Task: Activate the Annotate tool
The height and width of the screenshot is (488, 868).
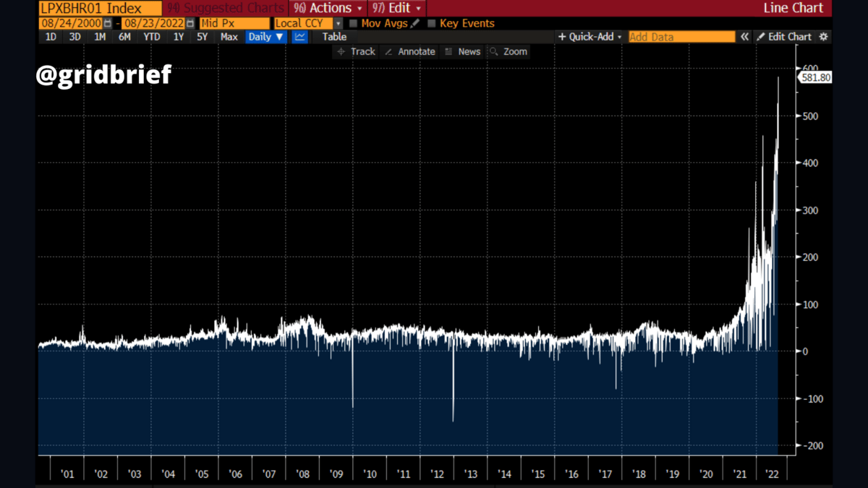Action: click(409, 51)
